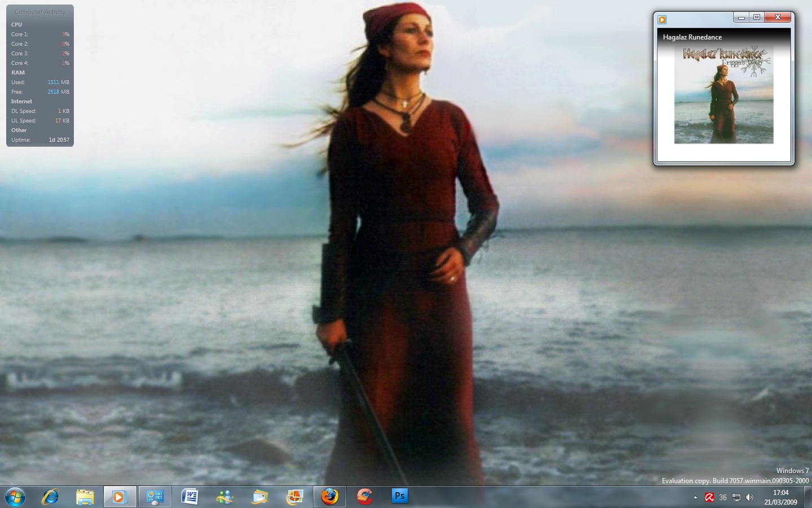Click the 'Computer Activity' gadget title

[x=40, y=12]
